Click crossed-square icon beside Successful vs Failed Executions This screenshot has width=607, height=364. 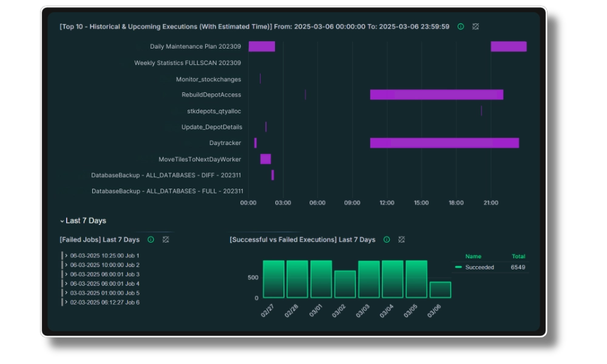(x=401, y=240)
